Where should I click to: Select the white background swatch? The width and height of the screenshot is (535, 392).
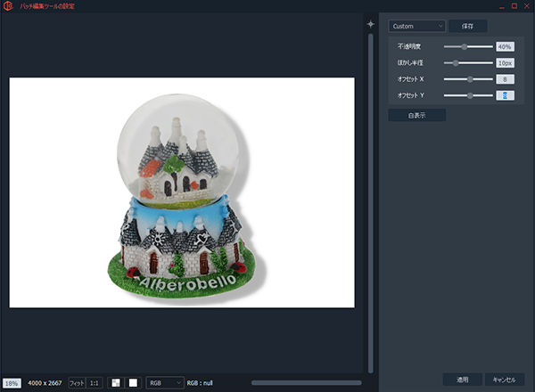133,382
